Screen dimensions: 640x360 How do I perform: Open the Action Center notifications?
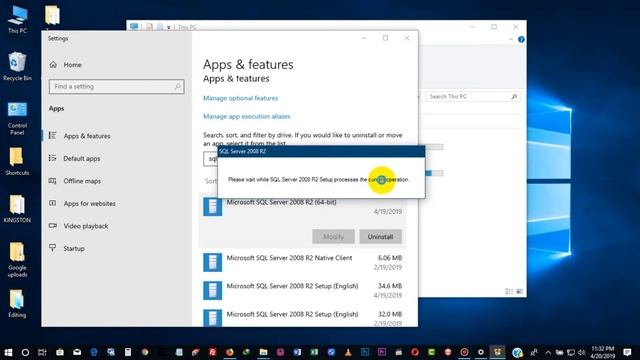[627, 352]
